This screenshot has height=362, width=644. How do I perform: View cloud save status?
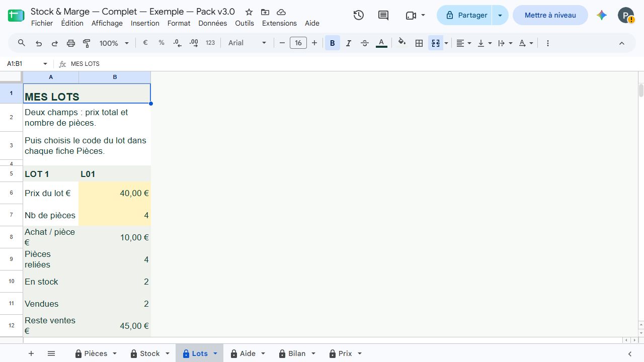(281, 12)
